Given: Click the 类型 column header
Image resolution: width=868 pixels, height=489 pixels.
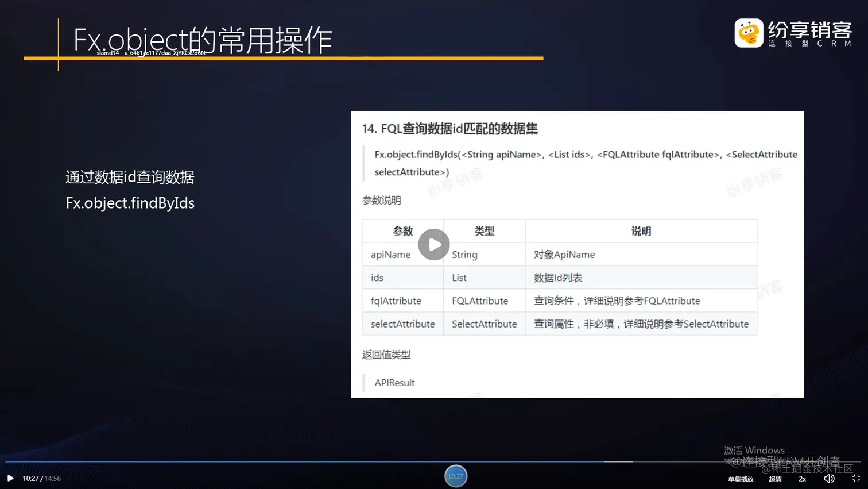Looking at the screenshot, I should (485, 231).
